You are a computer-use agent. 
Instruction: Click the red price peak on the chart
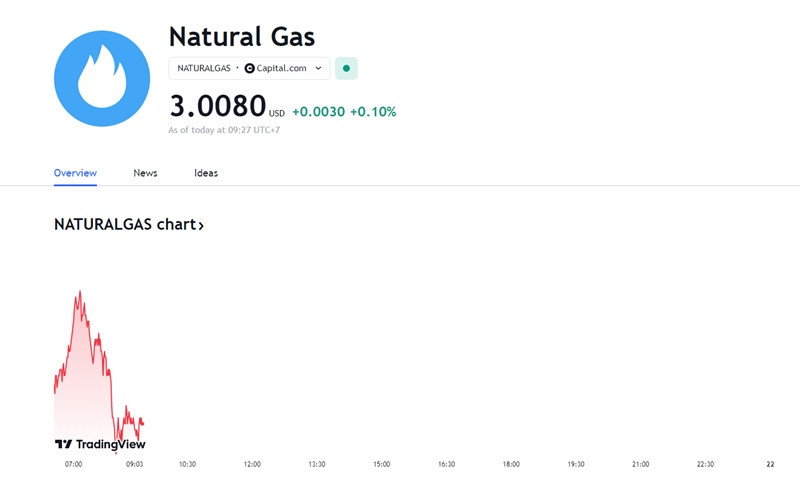coord(80,292)
